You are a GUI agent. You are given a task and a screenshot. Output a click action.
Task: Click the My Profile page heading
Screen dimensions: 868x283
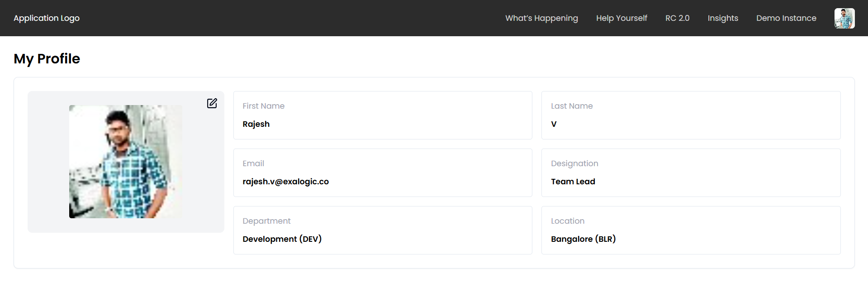(x=47, y=59)
